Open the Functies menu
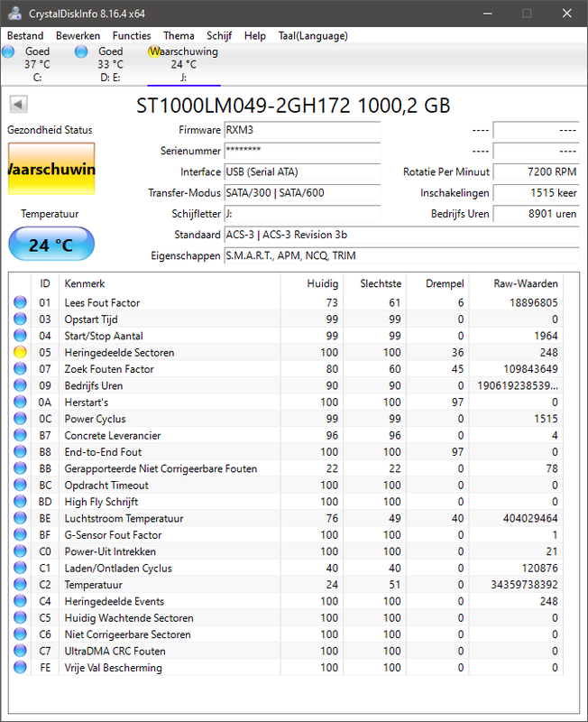 [x=132, y=35]
